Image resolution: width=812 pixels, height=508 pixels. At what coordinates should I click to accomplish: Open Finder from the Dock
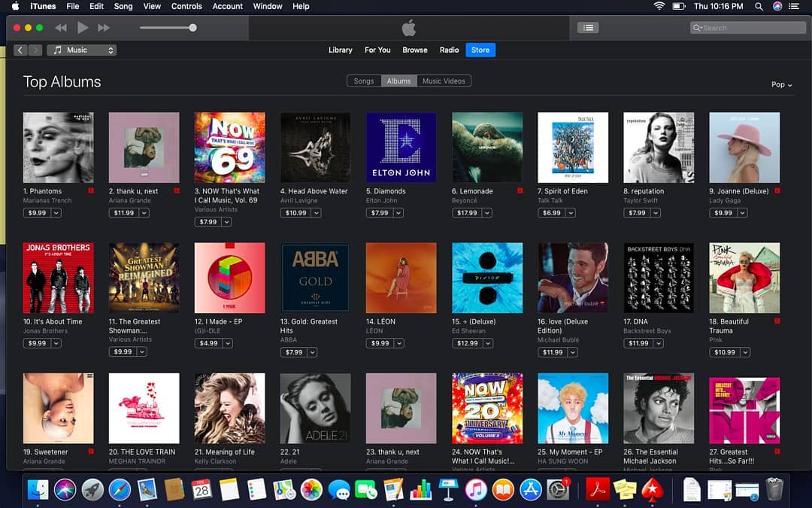38,490
